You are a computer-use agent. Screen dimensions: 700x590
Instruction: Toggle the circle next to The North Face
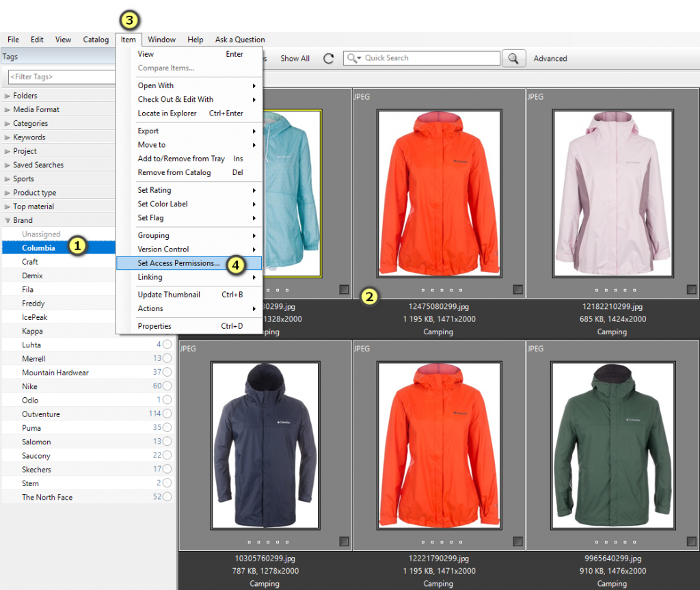167,497
